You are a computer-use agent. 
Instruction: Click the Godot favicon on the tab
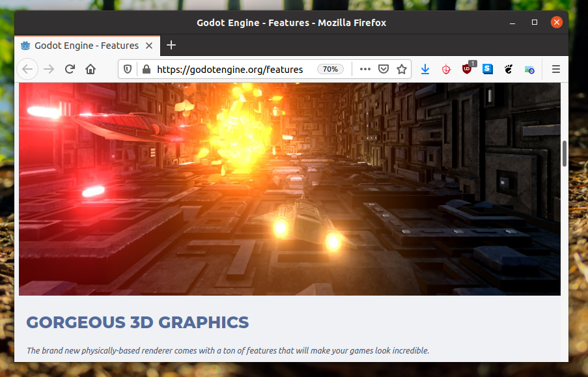[25, 46]
